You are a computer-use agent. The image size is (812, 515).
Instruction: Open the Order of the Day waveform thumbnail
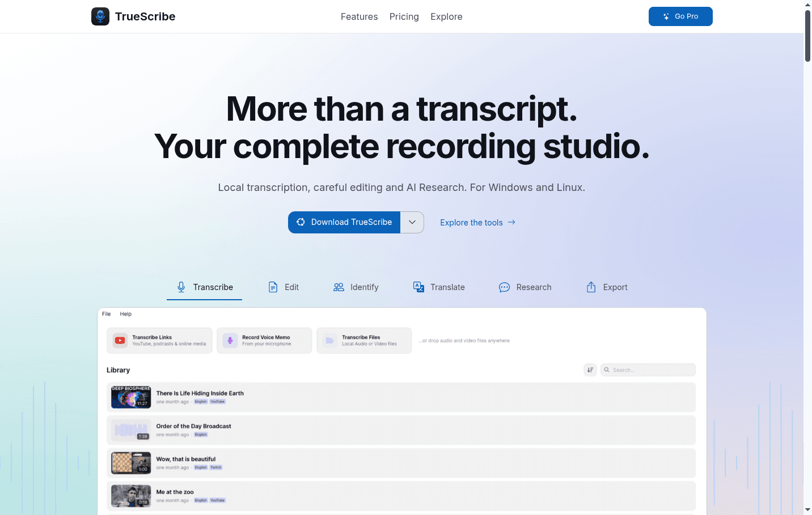(131, 430)
